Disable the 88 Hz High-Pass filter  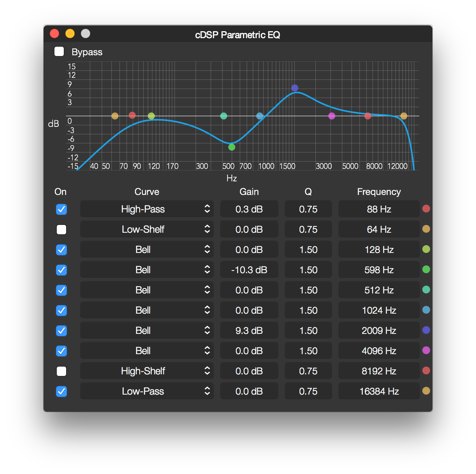pyautogui.click(x=61, y=209)
